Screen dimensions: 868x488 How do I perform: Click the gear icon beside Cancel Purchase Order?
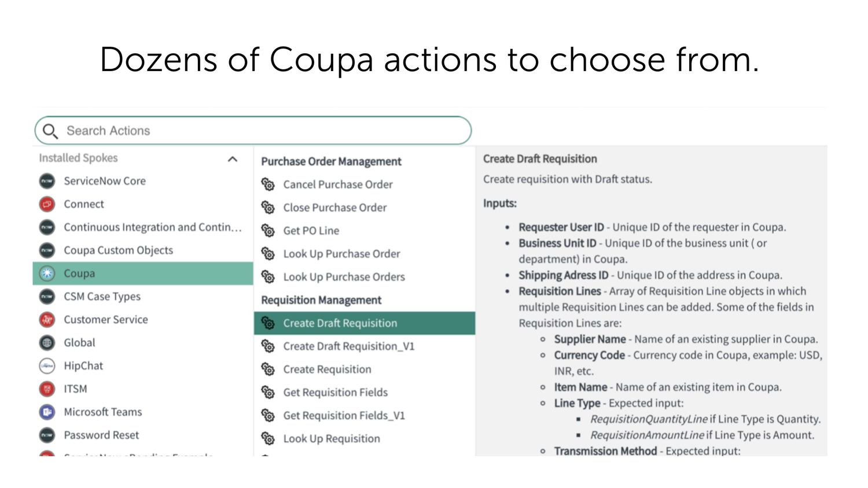tap(267, 184)
